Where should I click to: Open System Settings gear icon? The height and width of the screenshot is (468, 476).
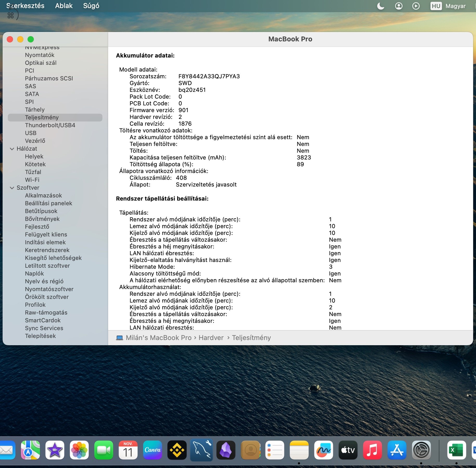point(421,450)
